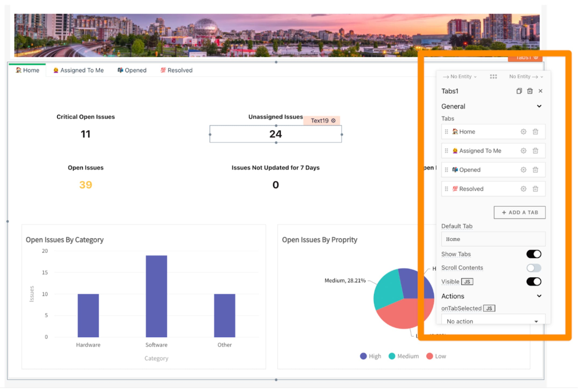Click the Hardware bar in chart
584x392 pixels.
click(88, 315)
